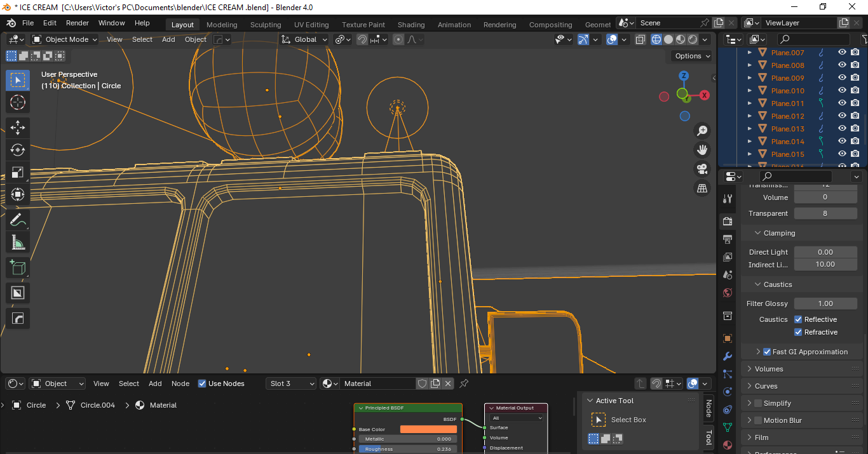Toggle Fast GI Approximation checkbox
This screenshot has height=454, width=868.
coord(767,352)
